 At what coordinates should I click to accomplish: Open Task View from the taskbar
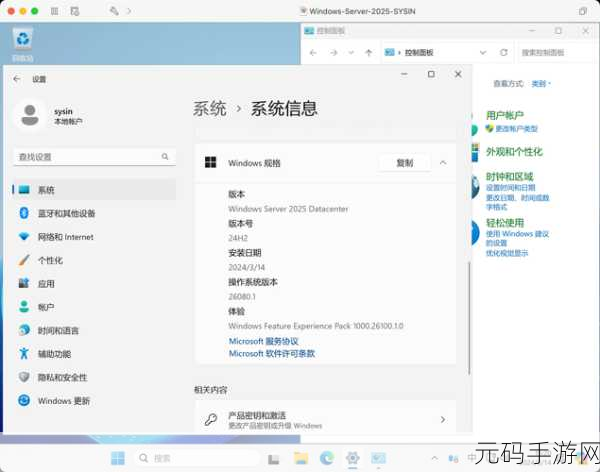[x=273, y=458]
